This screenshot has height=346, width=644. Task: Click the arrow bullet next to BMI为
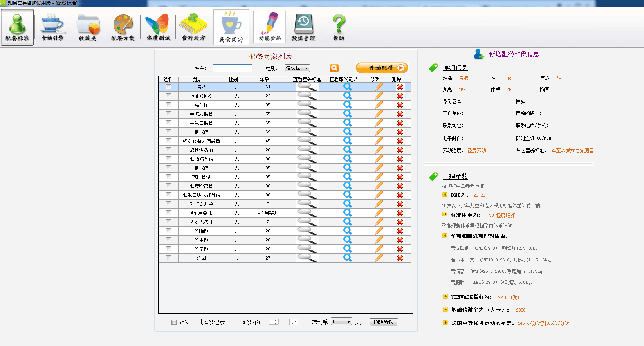pos(445,195)
